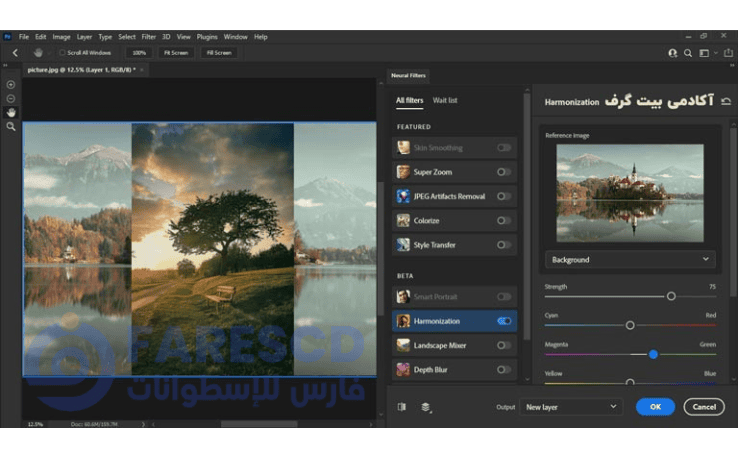Click the Skin Smoothing filter thumbnail icon

tap(403, 148)
